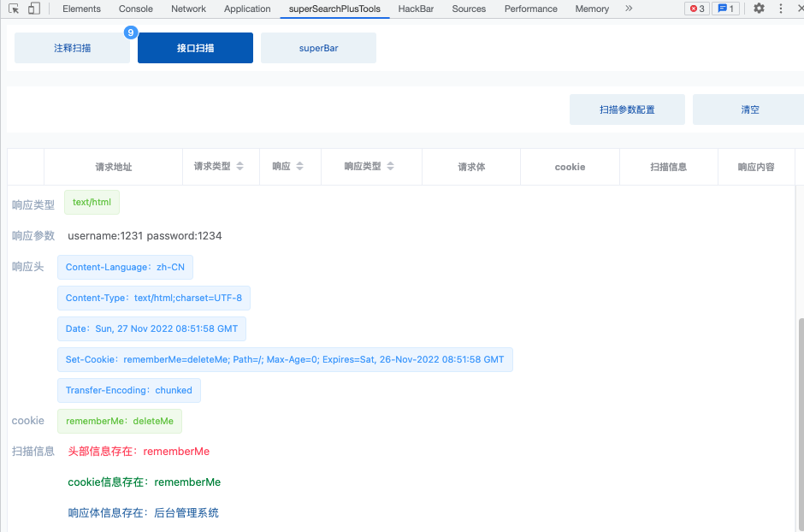Click the text/html response type tag

point(92,203)
